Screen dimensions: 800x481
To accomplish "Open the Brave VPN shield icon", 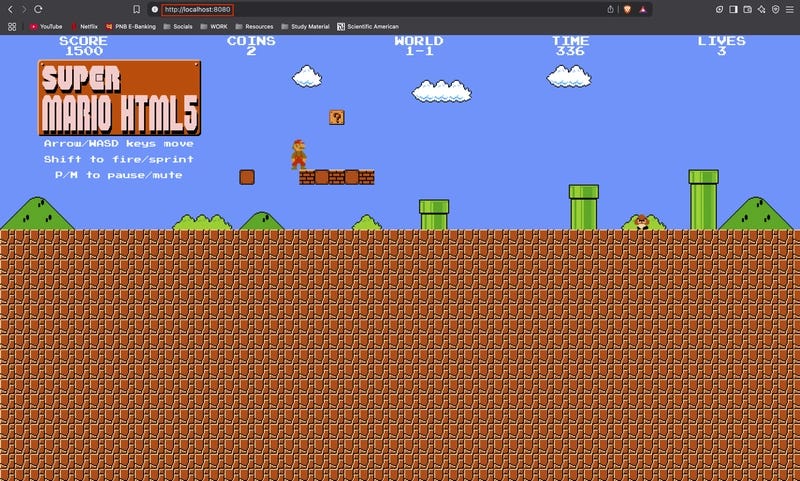I will (776, 9).
